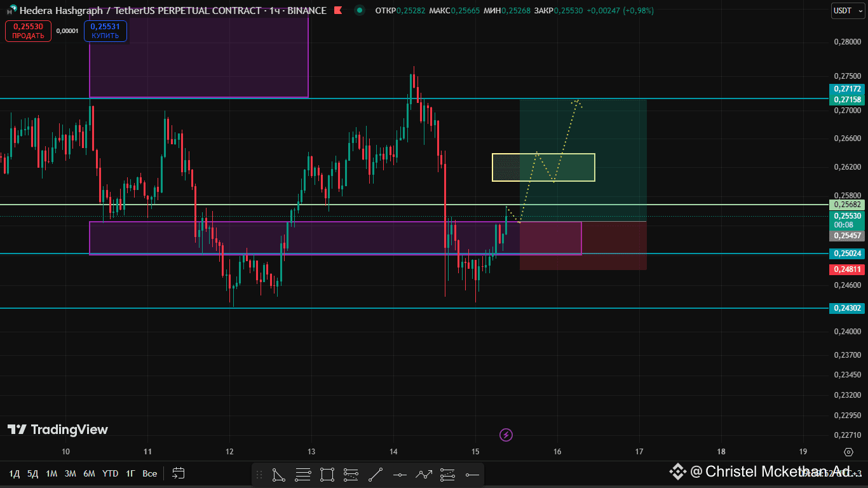The image size is (868, 488).
Task: Click the ОТКР open value 0,25282
Action: pos(411,10)
